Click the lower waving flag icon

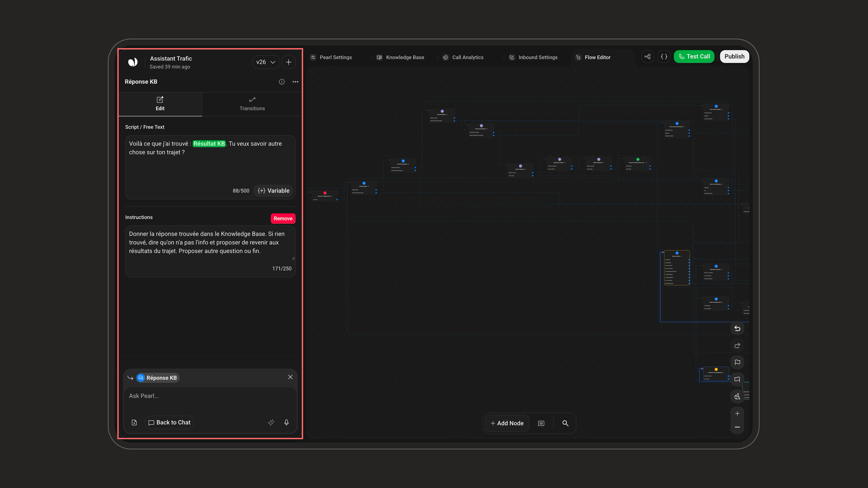click(737, 379)
